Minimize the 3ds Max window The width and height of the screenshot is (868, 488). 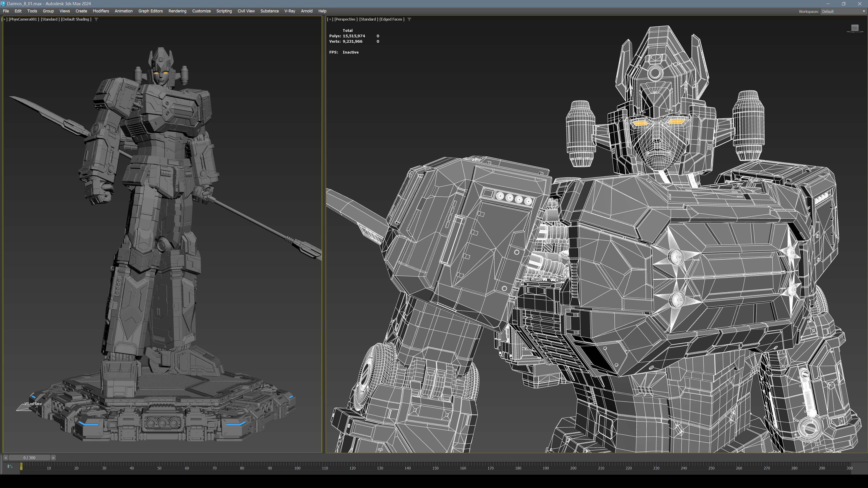tap(828, 4)
